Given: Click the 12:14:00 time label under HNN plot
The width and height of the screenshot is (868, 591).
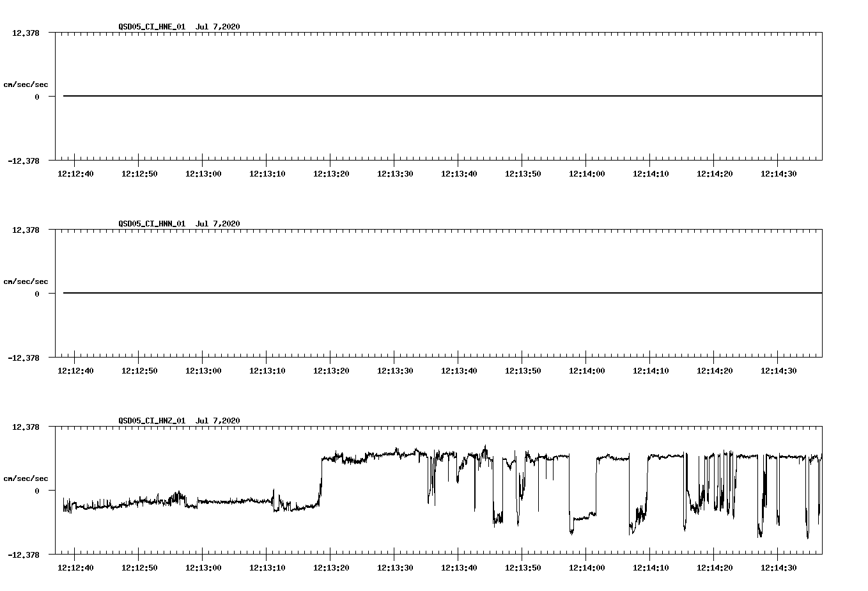Looking at the screenshot, I should [x=587, y=371].
